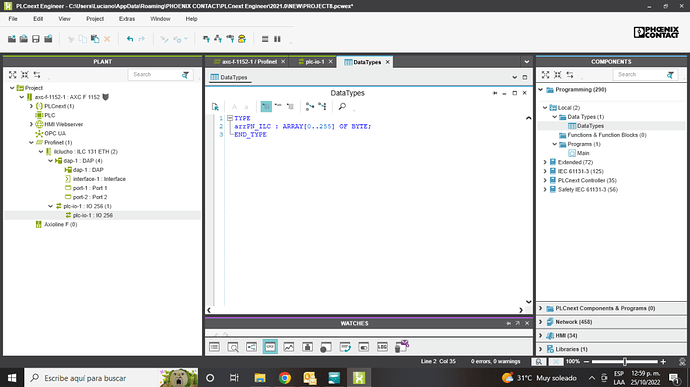Click the pause bars icon in main toolbar

277,39
